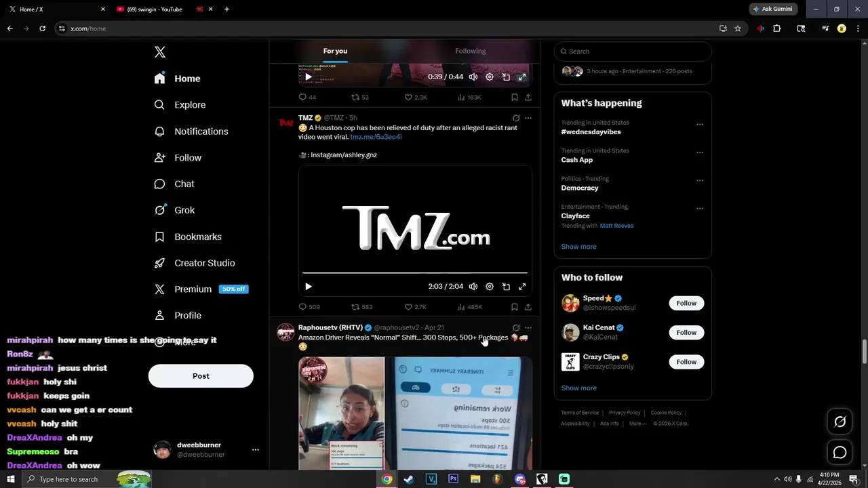The width and height of the screenshot is (868, 488).
Task: Switch to the Following tab
Action: tap(470, 51)
